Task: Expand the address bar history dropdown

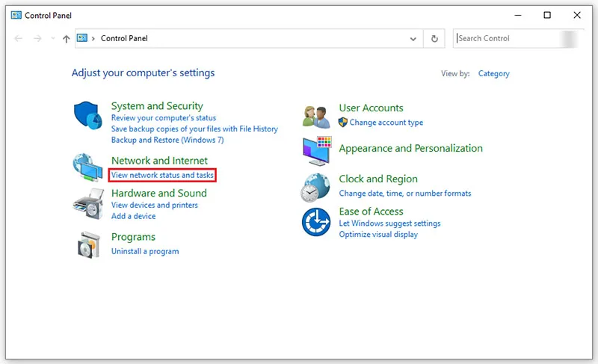Action: pos(413,39)
